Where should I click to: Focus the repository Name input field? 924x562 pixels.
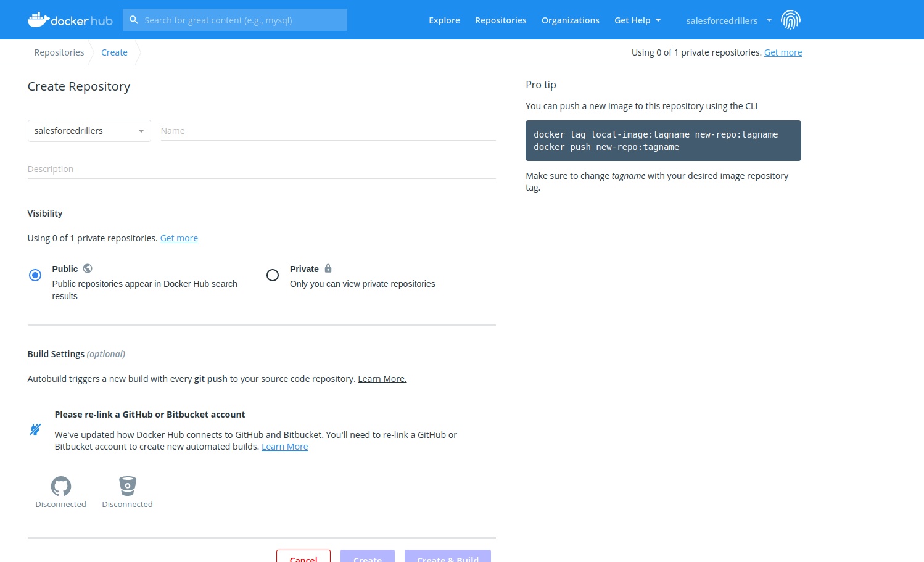[328, 131]
